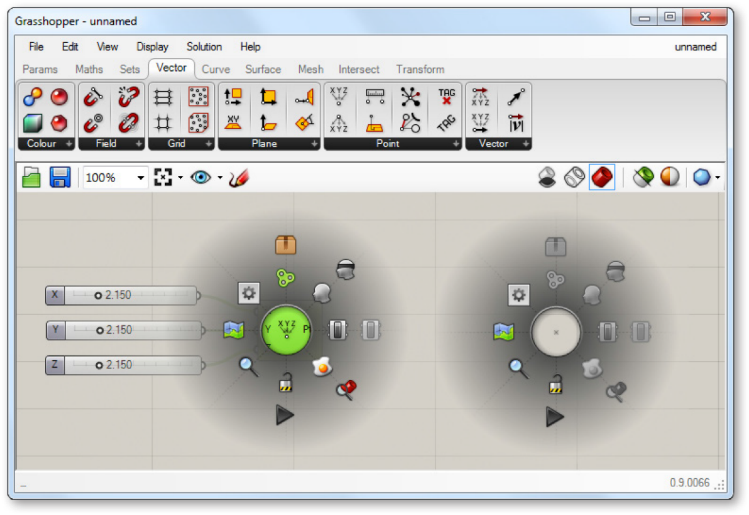Select the Construct Point XYZ icon
This screenshot has height=515, width=749.
339,97
